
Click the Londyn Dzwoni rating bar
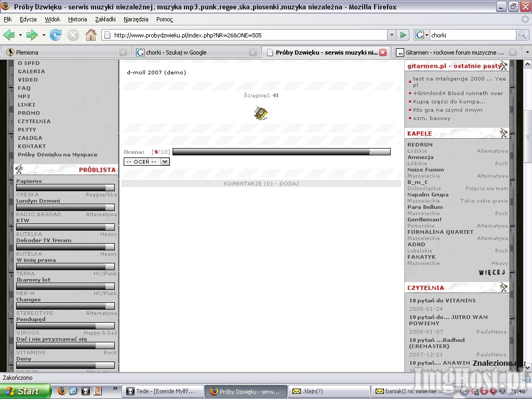coord(65,207)
